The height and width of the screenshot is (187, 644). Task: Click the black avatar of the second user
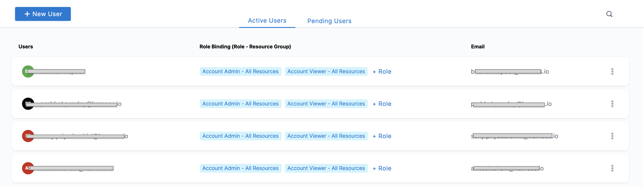28,104
